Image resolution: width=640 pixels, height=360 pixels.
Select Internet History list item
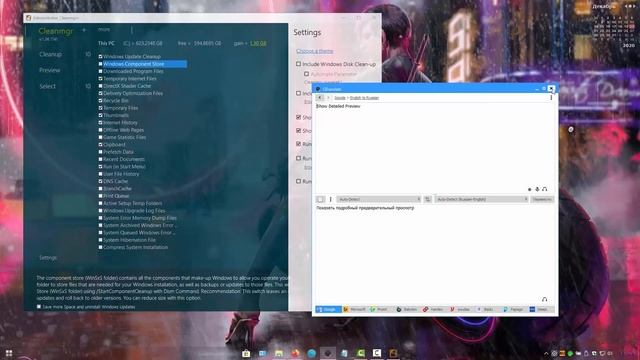click(x=120, y=122)
